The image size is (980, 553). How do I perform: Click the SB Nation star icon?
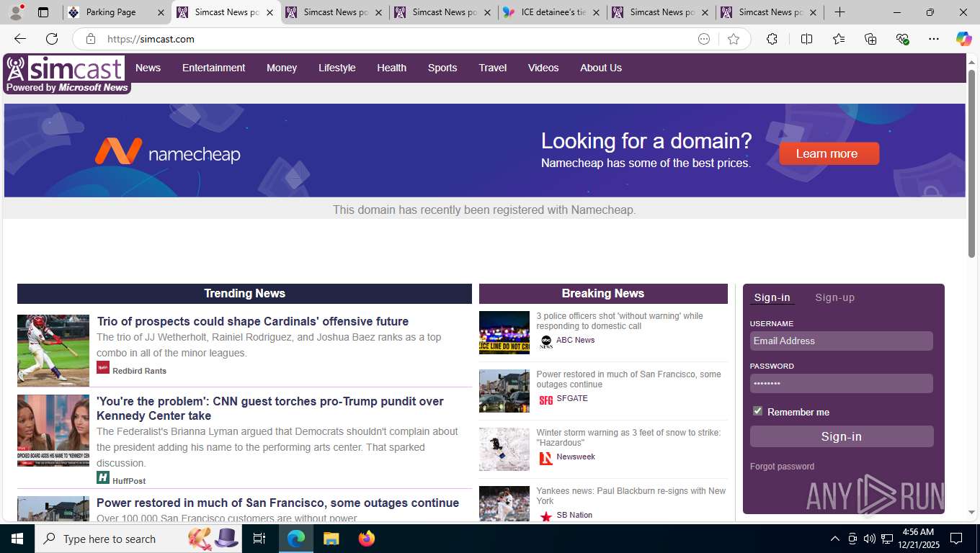click(546, 516)
